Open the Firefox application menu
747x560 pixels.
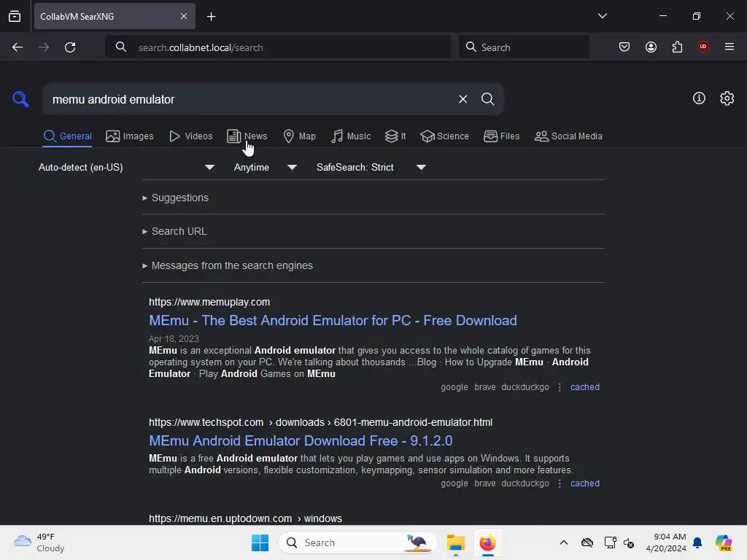click(x=729, y=47)
